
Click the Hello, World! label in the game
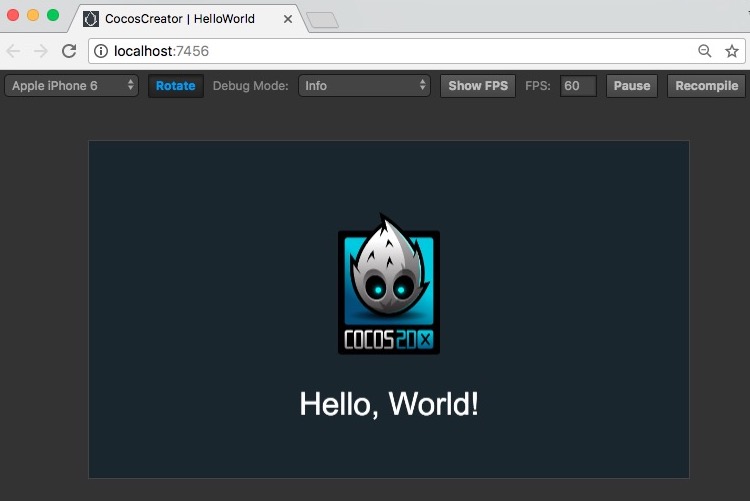tap(389, 404)
